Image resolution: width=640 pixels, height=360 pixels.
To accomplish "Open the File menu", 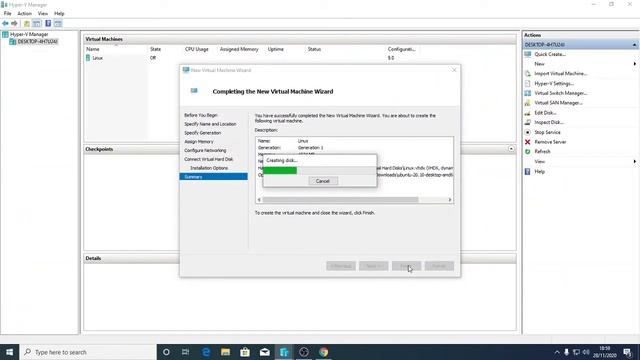I will tap(7, 13).
